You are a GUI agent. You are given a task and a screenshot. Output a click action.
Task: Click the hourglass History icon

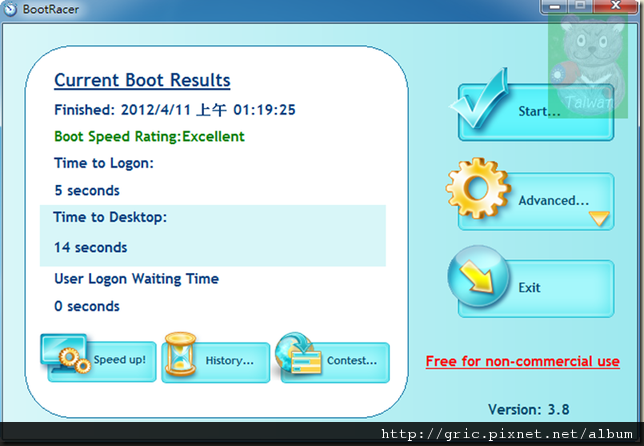[x=180, y=354]
